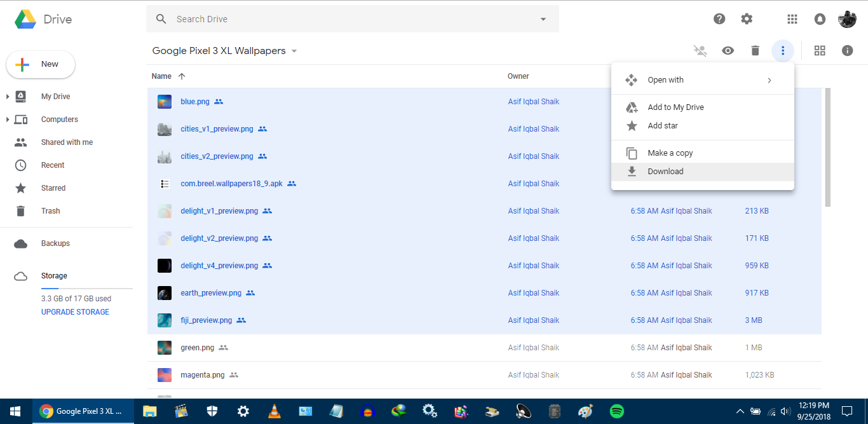The width and height of the screenshot is (868, 424).
Task: Open search options dropdown arrow
Action: pos(543,19)
